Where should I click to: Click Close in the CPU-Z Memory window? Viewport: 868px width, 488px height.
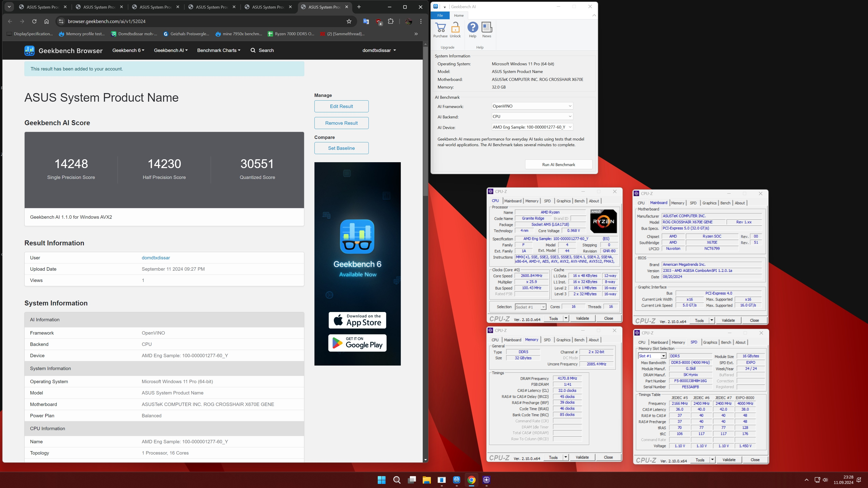tap(608, 457)
